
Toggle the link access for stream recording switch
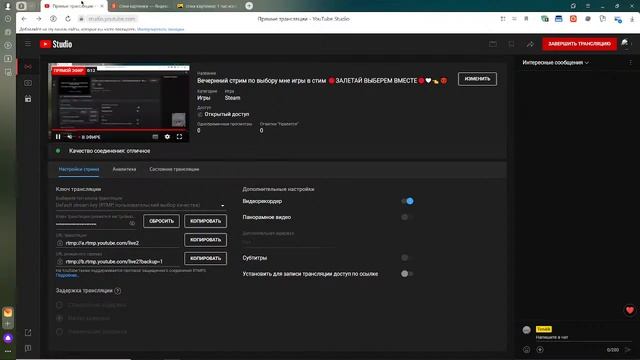click(x=407, y=274)
